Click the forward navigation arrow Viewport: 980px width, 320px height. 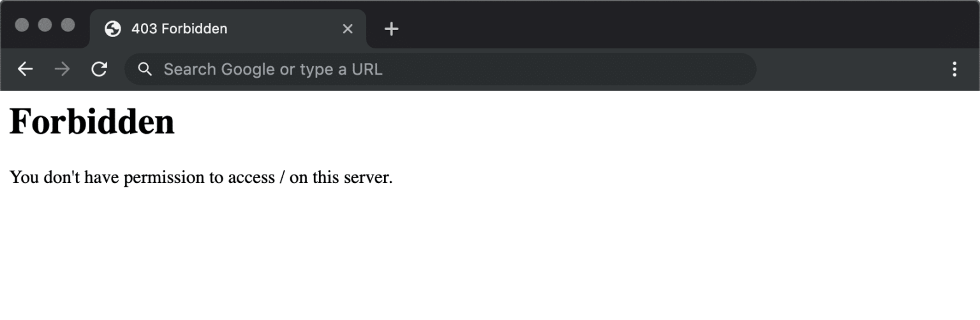(x=62, y=69)
